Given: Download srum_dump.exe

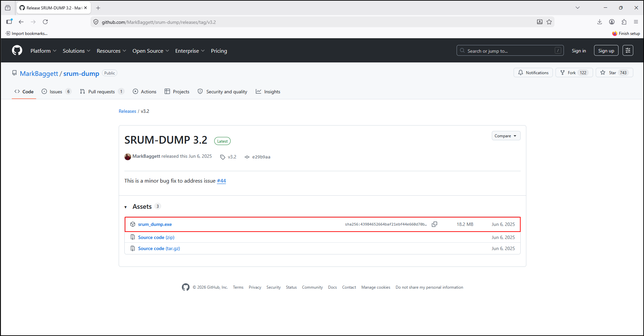Looking at the screenshot, I should point(155,225).
